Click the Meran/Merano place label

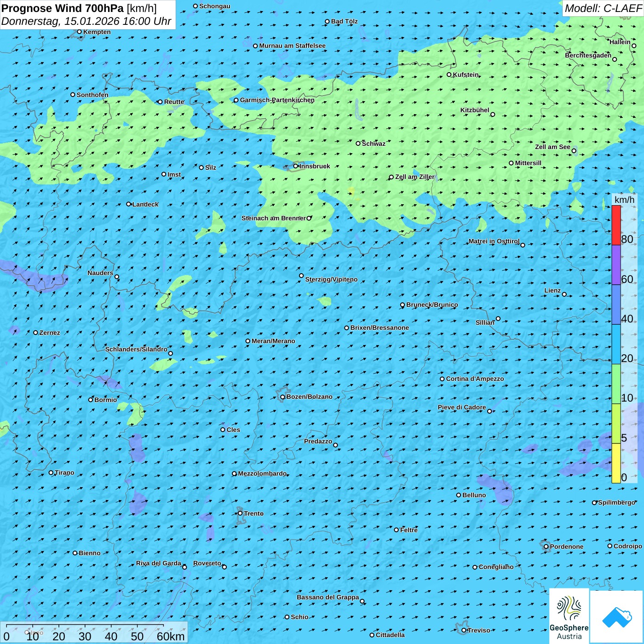[x=273, y=341]
